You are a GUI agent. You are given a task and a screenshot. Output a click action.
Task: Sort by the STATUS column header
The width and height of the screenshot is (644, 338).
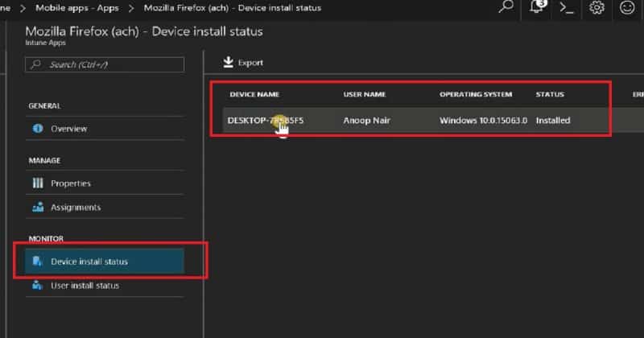pos(550,94)
